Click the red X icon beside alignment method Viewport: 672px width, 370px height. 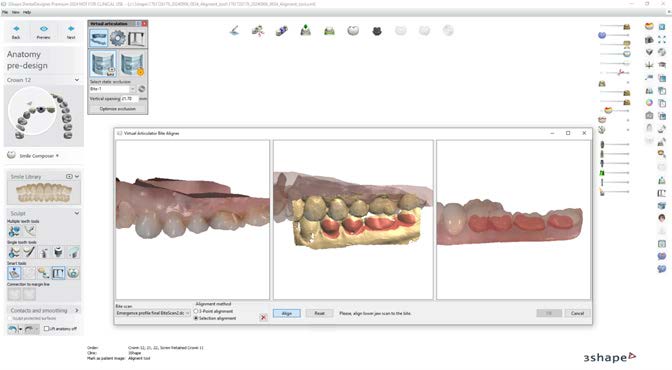[263, 317]
